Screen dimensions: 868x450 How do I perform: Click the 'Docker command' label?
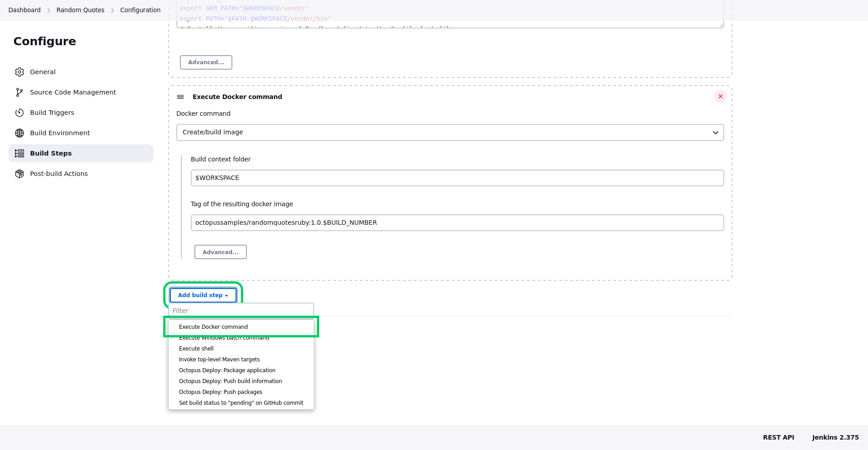pos(203,114)
